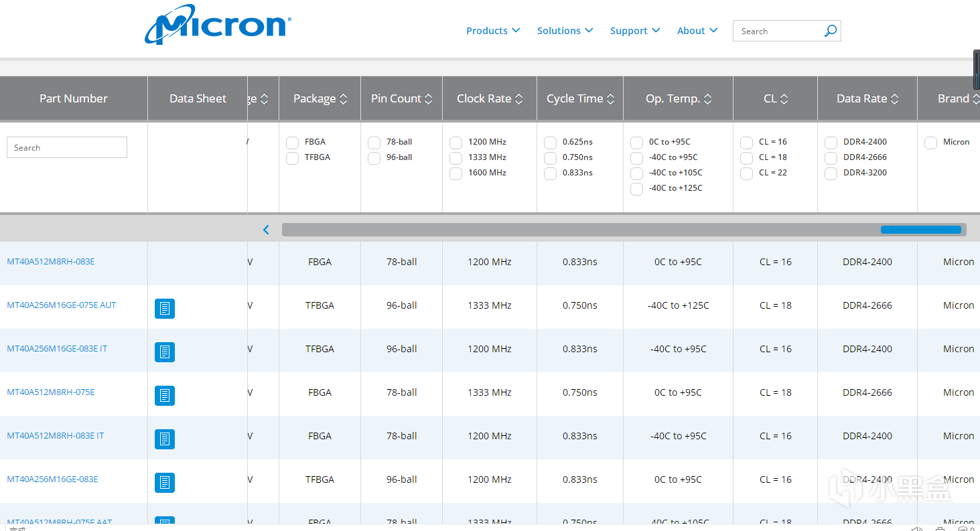Expand the Products menu
This screenshot has width=980, height=531.
(x=493, y=31)
